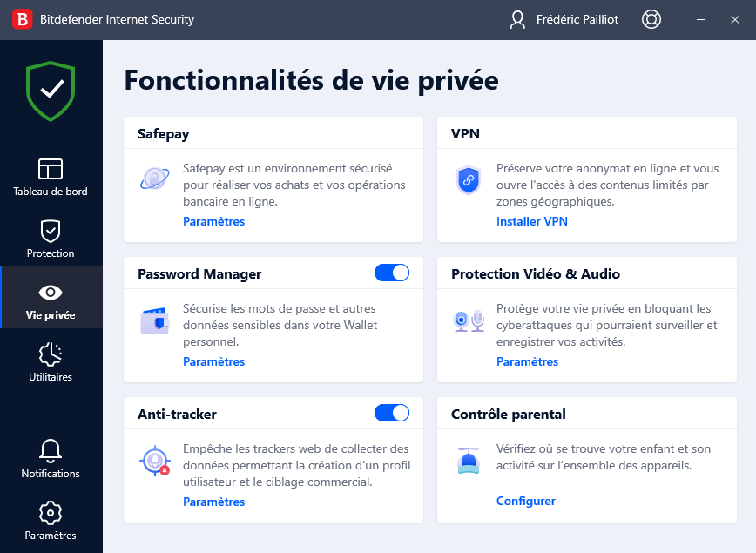Disable the Password Manager toggle
Screen dimensions: 756x553
(x=392, y=273)
